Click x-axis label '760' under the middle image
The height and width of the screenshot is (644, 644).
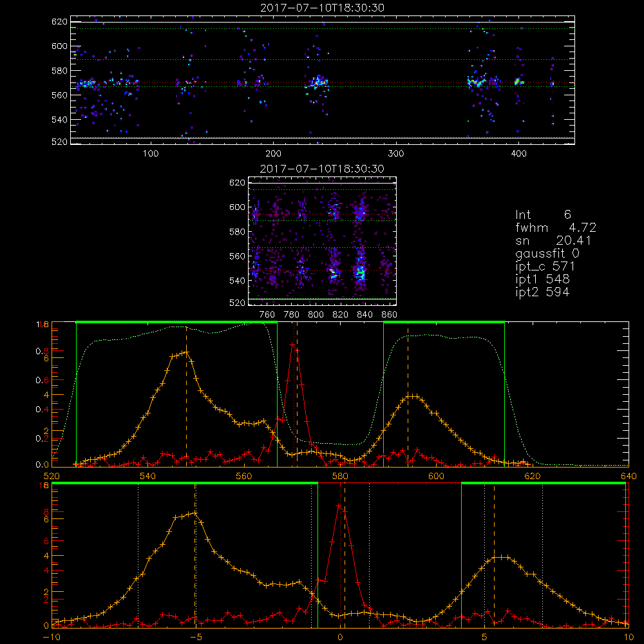[267, 315]
